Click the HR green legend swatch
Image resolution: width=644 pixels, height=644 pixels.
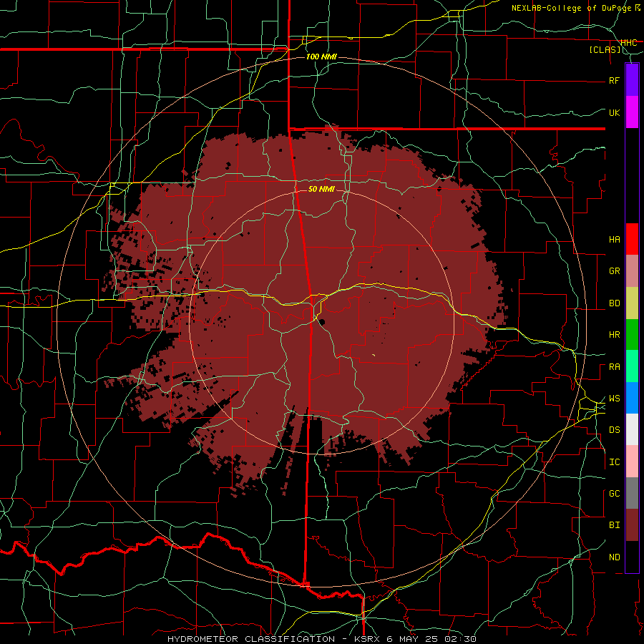click(632, 335)
